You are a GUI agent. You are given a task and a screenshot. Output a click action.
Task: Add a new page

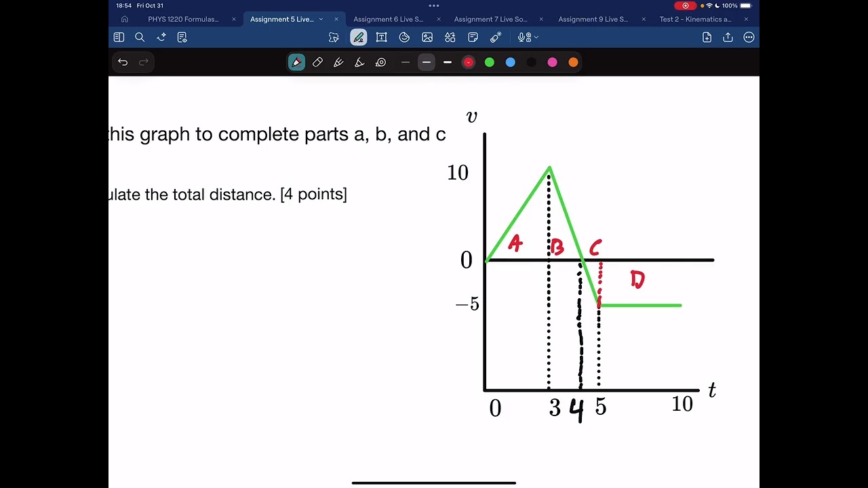click(x=707, y=37)
